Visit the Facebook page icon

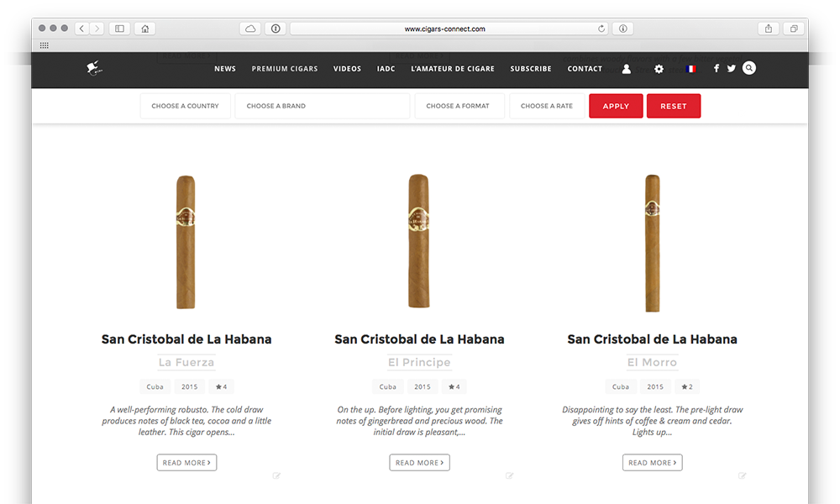click(717, 68)
